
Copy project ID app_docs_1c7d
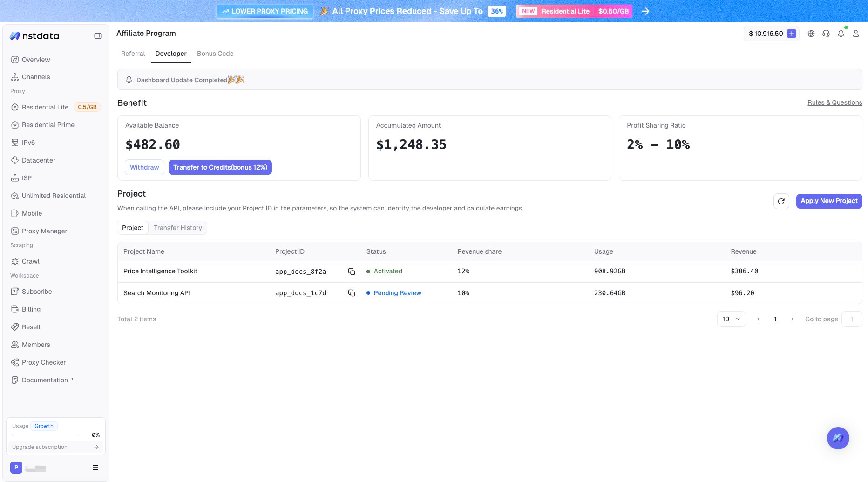tap(352, 293)
